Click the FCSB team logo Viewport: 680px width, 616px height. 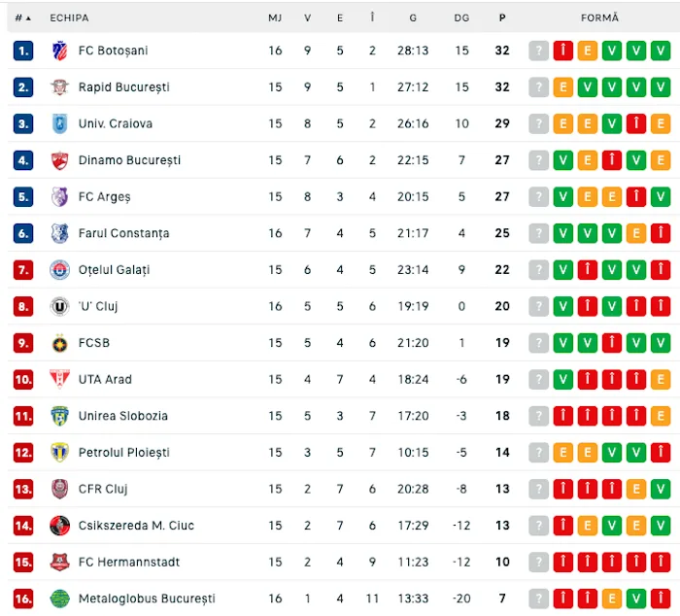60,343
